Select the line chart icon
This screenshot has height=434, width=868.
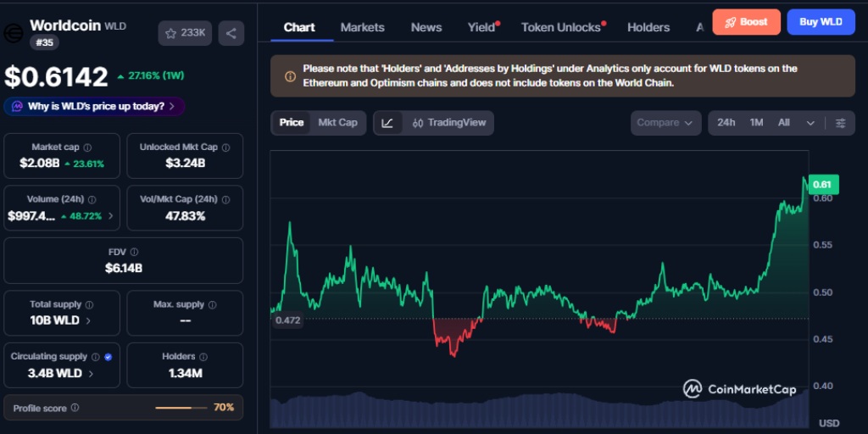(387, 123)
